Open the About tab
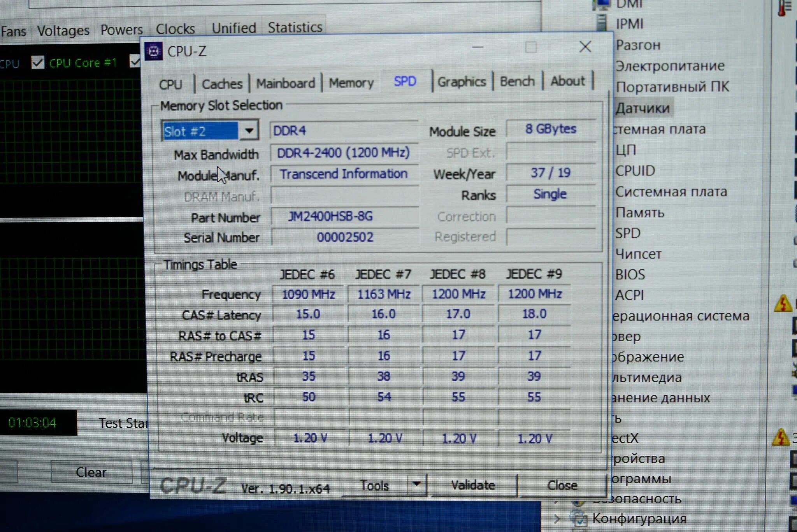The height and width of the screenshot is (532, 797). 567,81
